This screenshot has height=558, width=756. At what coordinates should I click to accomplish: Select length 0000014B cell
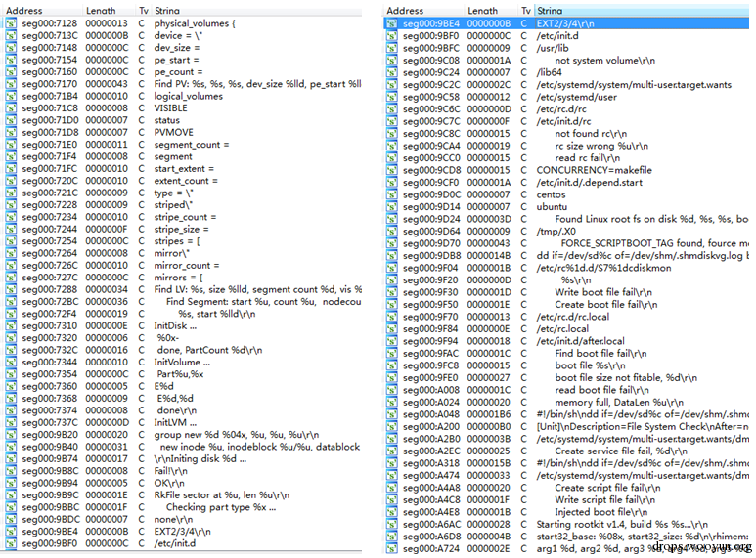coord(488,255)
